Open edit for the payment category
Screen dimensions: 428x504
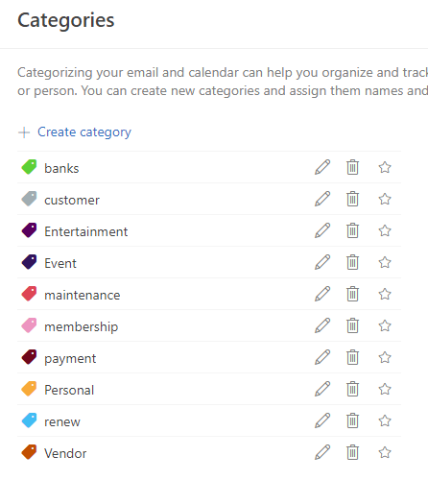coord(322,357)
